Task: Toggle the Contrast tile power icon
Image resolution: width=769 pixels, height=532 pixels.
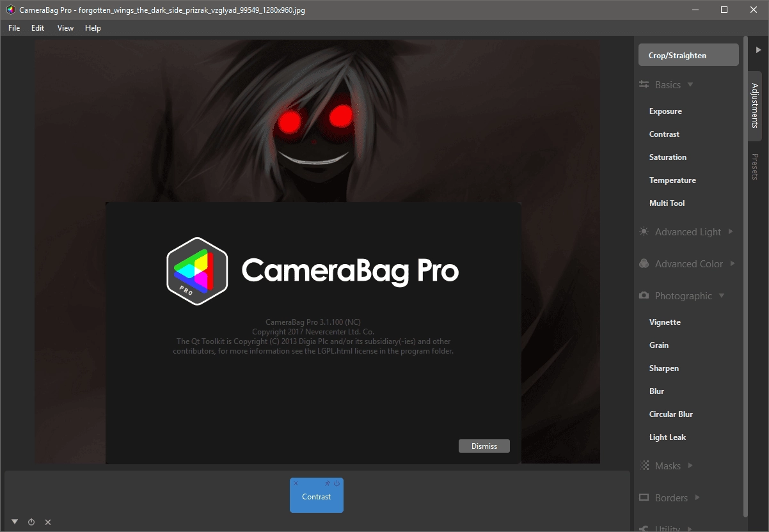Action: [x=337, y=483]
